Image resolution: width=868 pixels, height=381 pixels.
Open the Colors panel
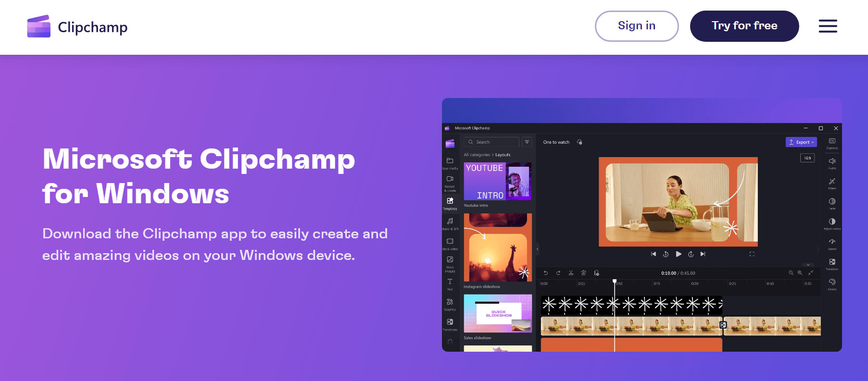pyautogui.click(x=832, y=284)
